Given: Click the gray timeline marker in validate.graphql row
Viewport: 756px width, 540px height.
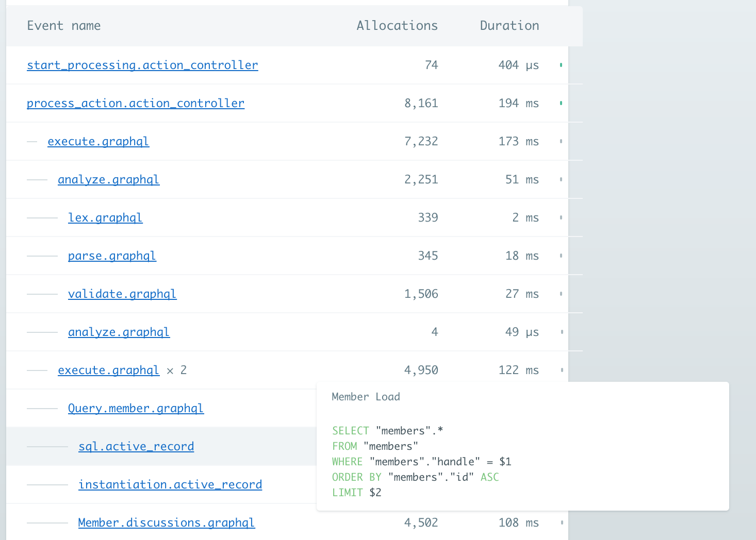Looking at the screenshot, I should [561, 294].
